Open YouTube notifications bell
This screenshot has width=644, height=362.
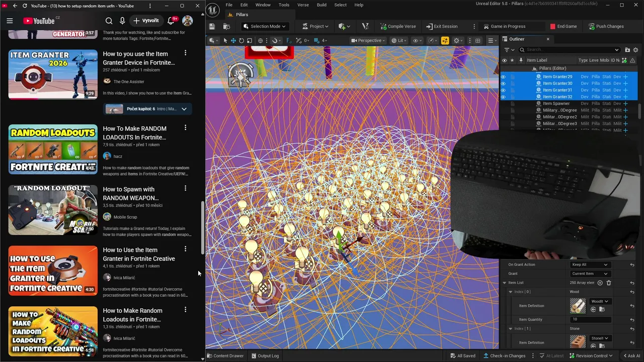(172, 21)
